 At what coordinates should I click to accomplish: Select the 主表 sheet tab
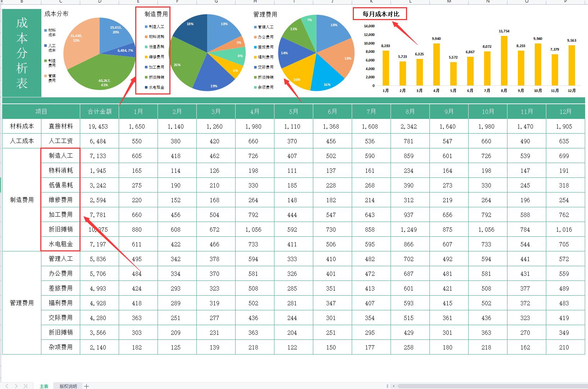tap(44, 386)
